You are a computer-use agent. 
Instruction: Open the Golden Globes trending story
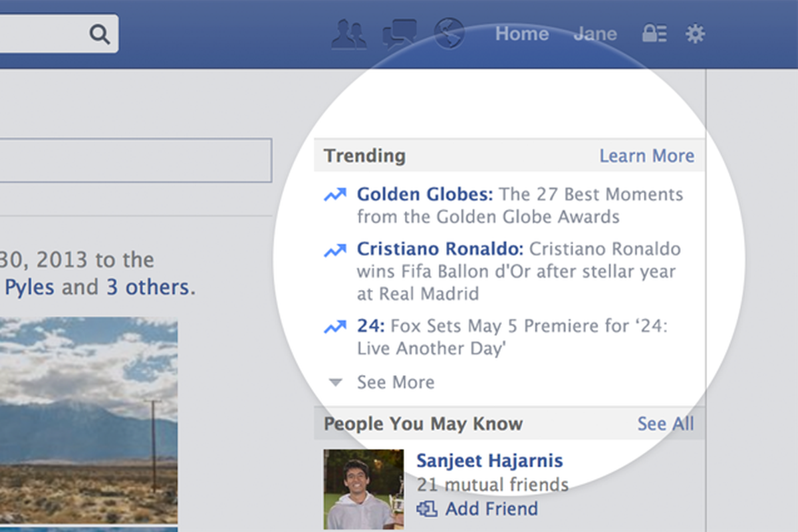pyautogui.click(x=426, y=194)
